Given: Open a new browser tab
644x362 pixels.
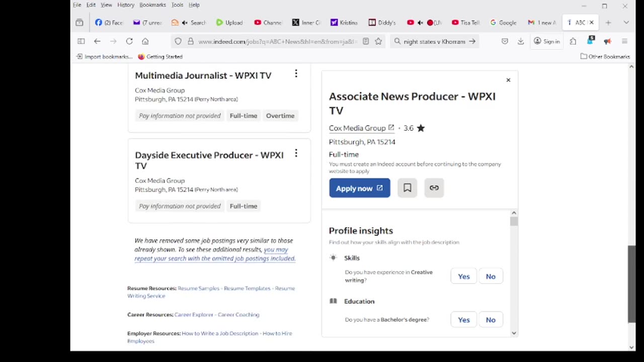Looking at the screenshot, I should (608, 23).
